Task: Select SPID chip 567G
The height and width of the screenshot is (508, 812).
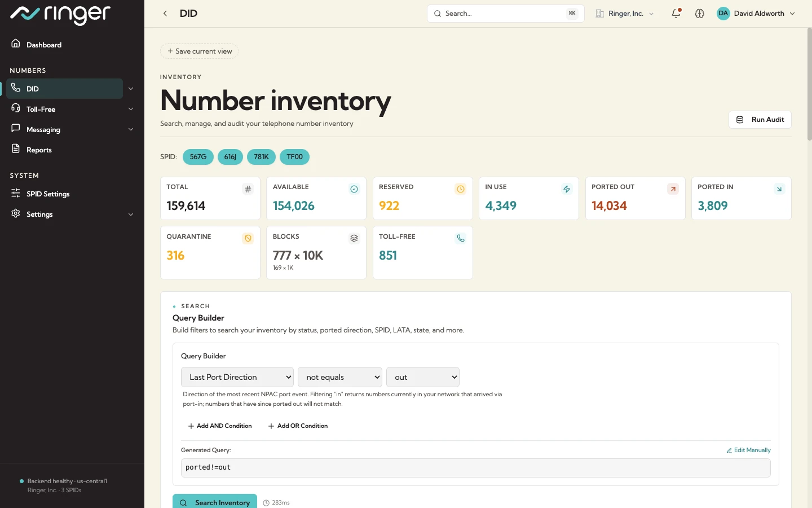Action: [x=198, y=157]
